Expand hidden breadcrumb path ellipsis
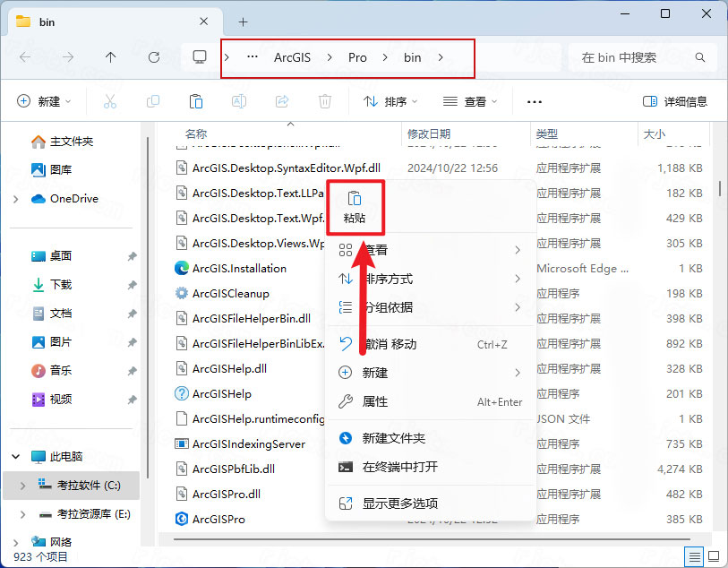Screen dimensions: 728x568 [253, 57]
